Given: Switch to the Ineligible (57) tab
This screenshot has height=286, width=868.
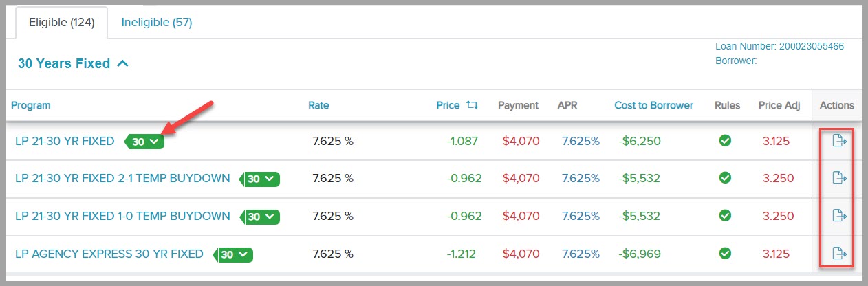Looking at the screenshot, I should coord(157,23).
